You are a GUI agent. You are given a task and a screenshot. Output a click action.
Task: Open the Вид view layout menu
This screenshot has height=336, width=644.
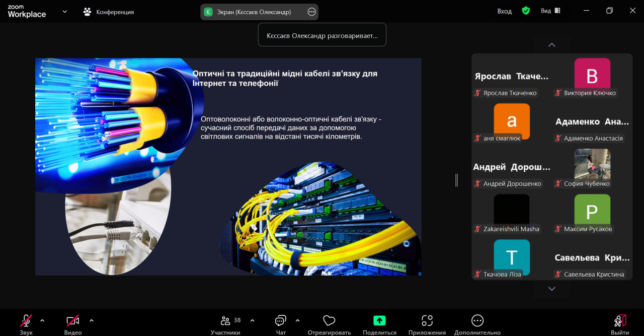(550, 11)
